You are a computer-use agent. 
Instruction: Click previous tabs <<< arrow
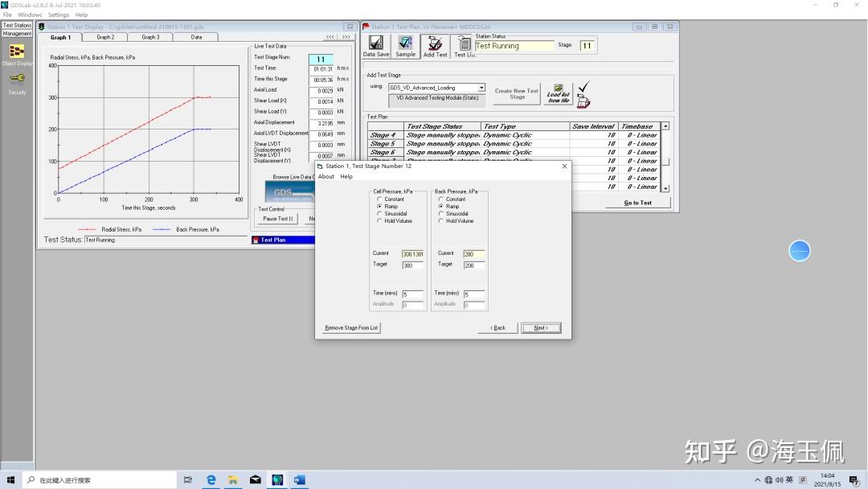coord(330,36)
